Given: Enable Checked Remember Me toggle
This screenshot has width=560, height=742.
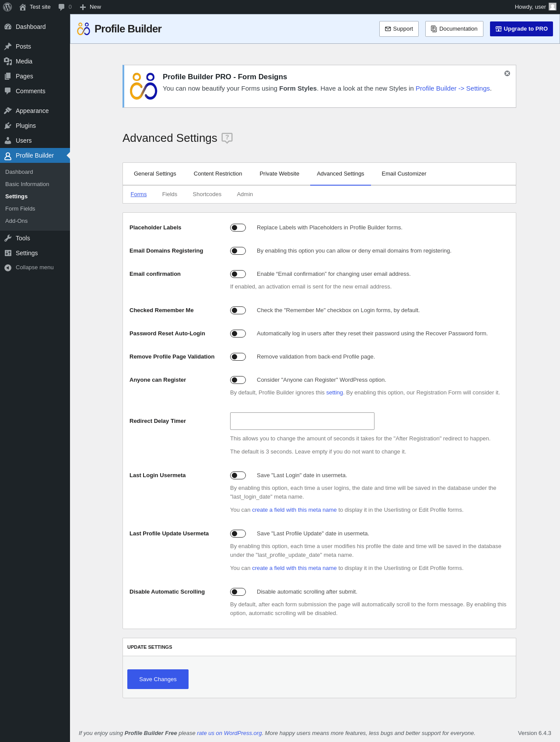Looking at the screenshot, I should (x=238, y=310).
